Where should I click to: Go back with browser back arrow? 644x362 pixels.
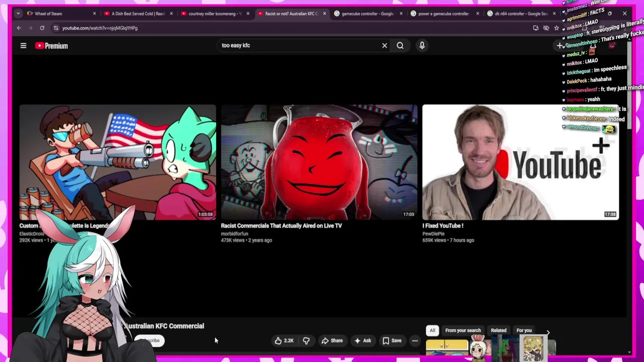[19, 28]
